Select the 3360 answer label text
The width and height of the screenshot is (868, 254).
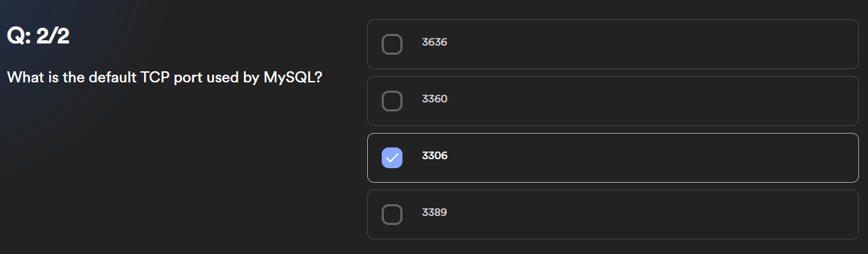[x=434, y=99]
